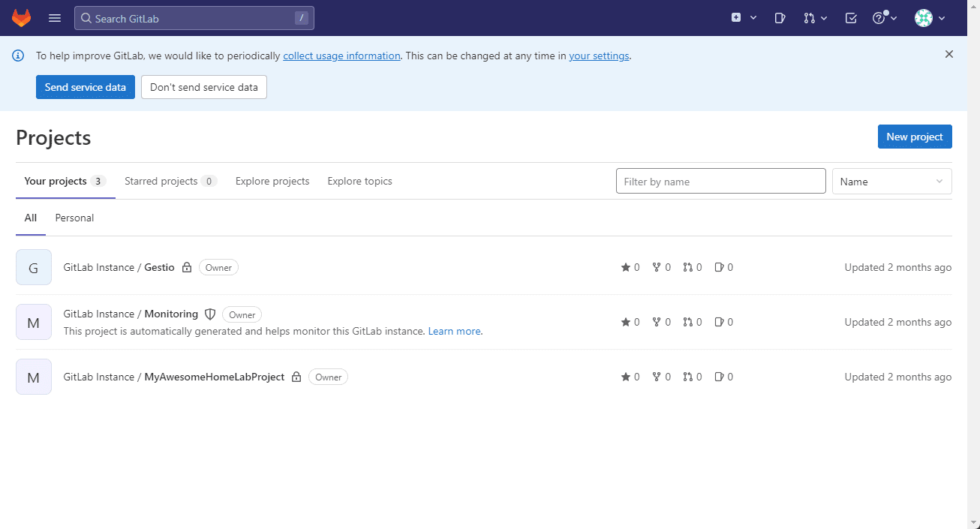Viewport: 980px width, 529px height.
Task: Click the Filter by name field
Action: pyautogui.click(x=720, y=182)
